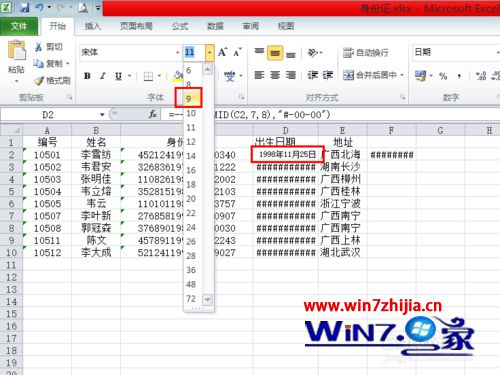The image size is (500, 375).
Task: Toggle Italic formatting
Action: 103,76
